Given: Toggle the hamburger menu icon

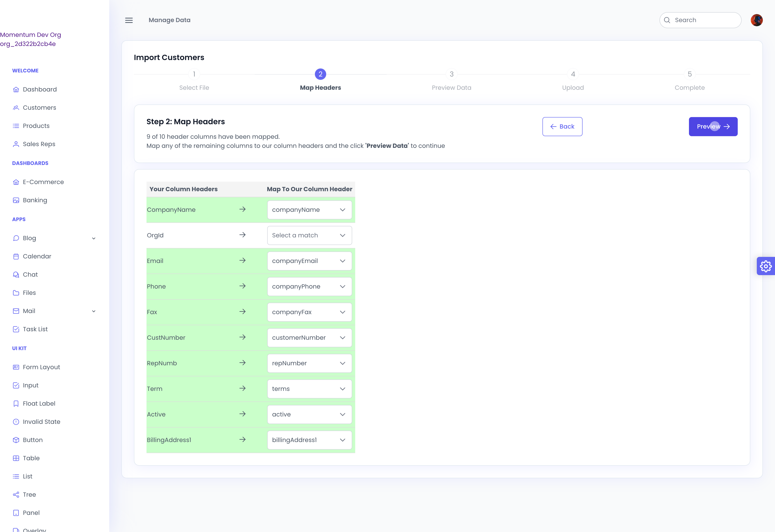Looking at the screenshot, I should [x=129, y=20].
